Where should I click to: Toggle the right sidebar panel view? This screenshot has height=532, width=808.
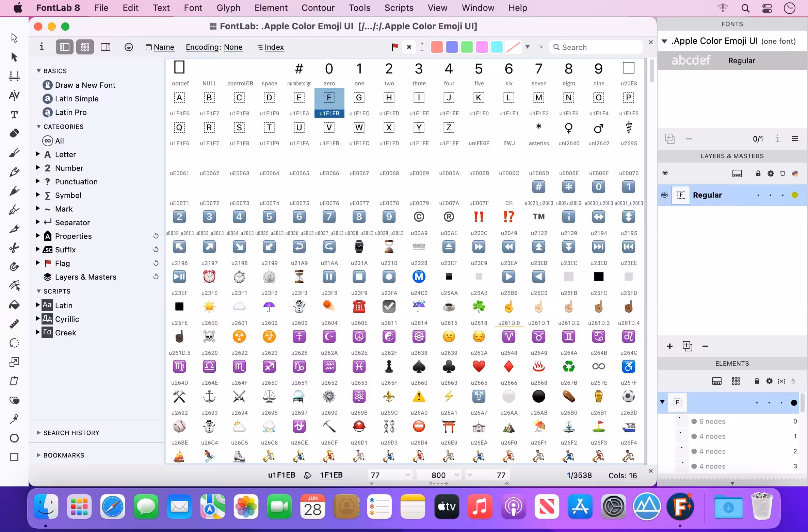[x=106, y=47]
